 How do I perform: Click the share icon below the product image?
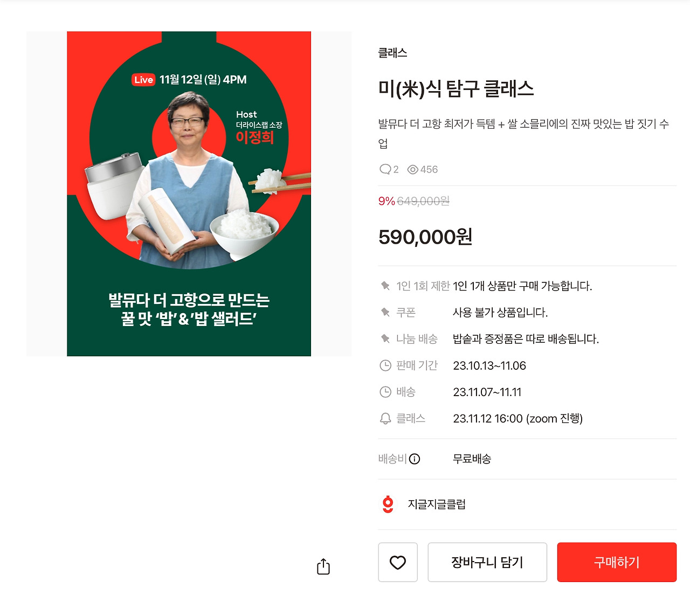(323, 566)
